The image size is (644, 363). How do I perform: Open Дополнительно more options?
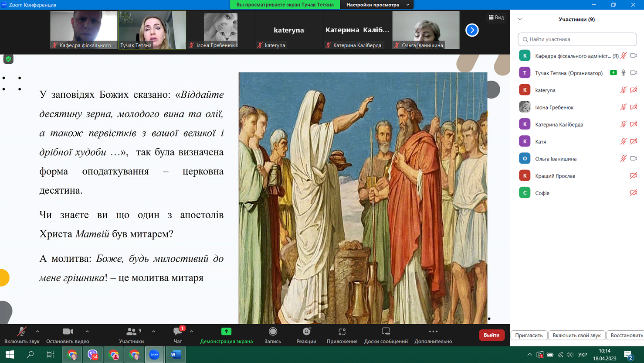pyautogui.click(x=433, y=335)
